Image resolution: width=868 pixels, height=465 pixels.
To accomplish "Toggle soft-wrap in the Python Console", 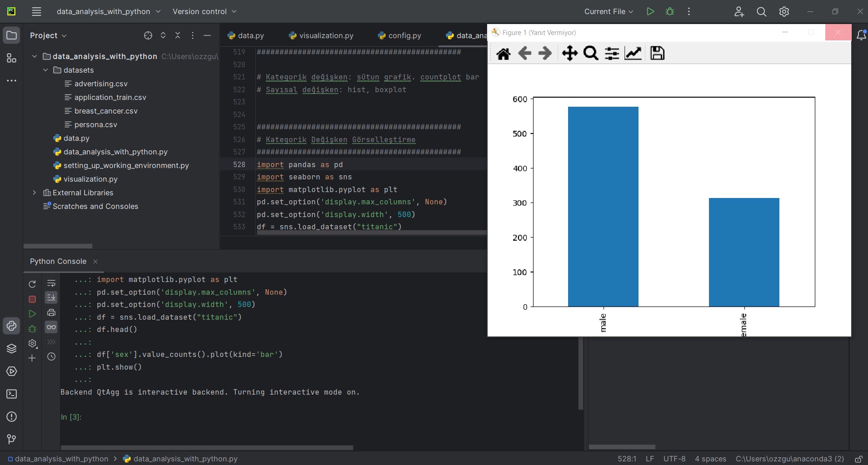I will (51, 282).
